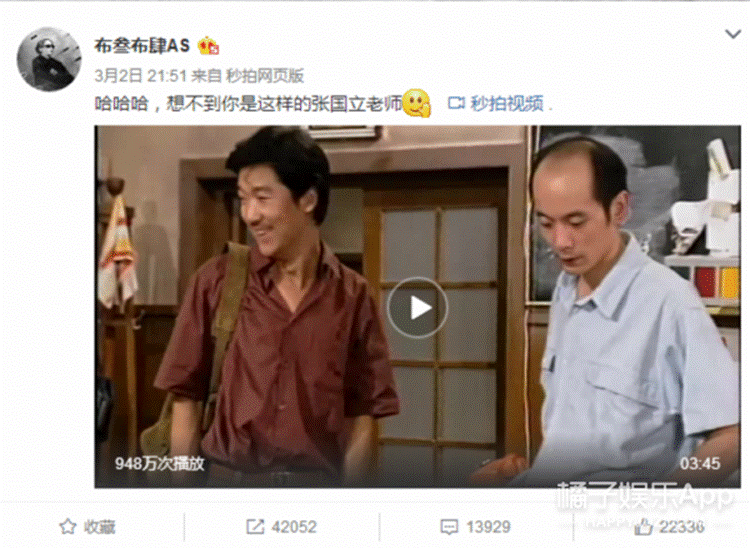Play the video with center play button
Screen dimensions: 750x548
click(417, 307)
